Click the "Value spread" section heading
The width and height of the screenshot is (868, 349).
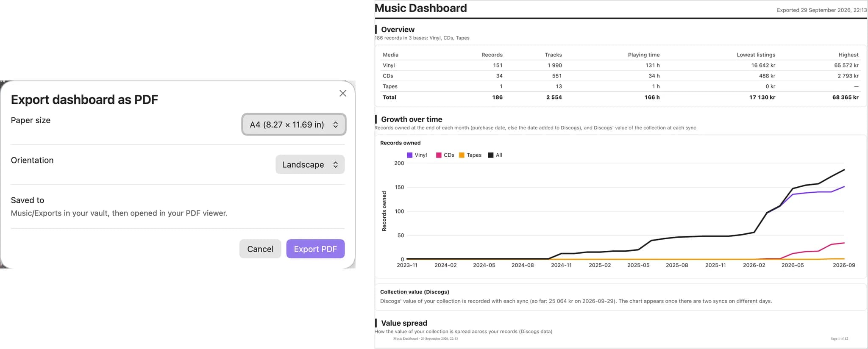(404, 323)
